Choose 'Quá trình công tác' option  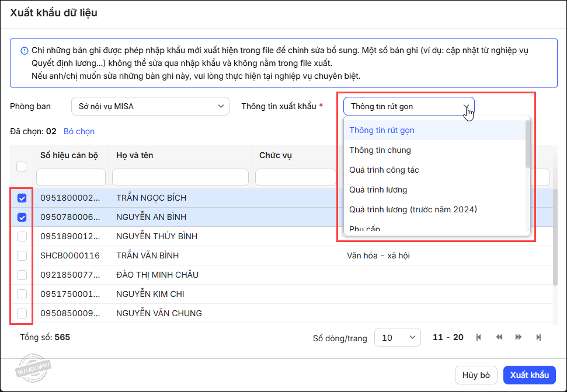click(384, 170)
